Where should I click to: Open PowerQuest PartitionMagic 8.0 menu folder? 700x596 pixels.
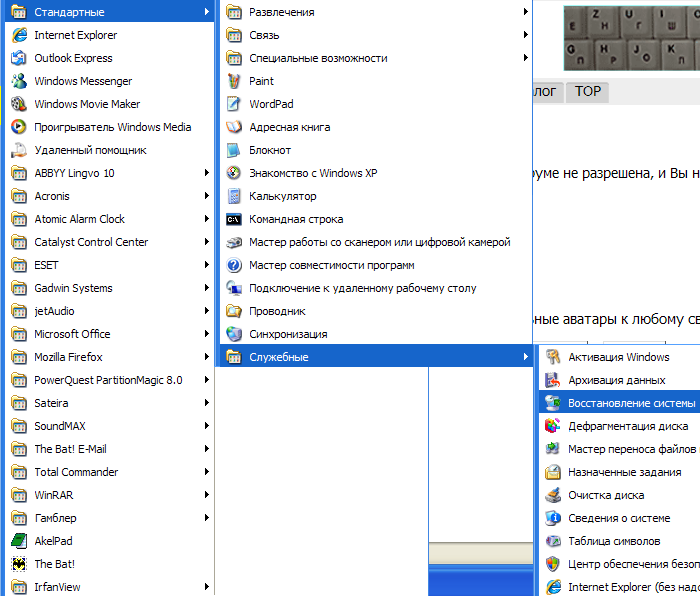pyautogui.click(x=109, y=380)
